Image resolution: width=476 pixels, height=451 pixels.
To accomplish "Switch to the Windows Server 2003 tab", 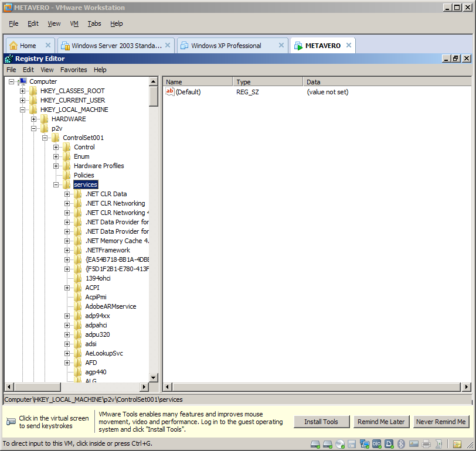I will click(115, 46).
